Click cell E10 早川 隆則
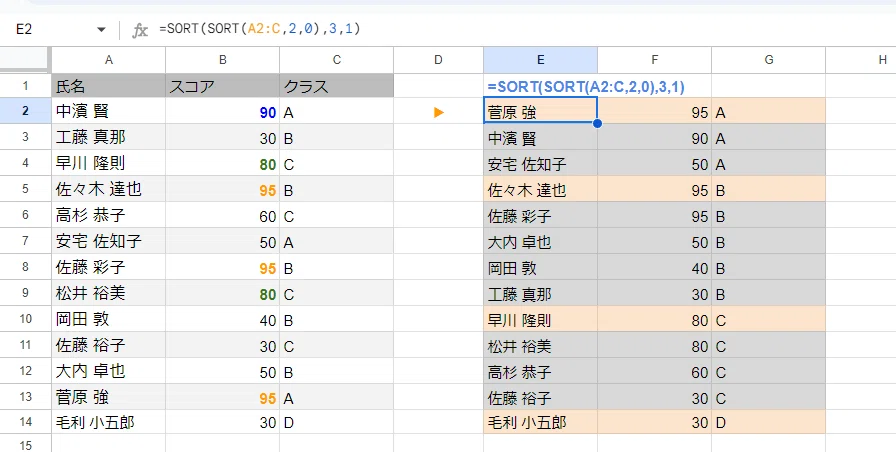896x452 pixels. [541, 321]
